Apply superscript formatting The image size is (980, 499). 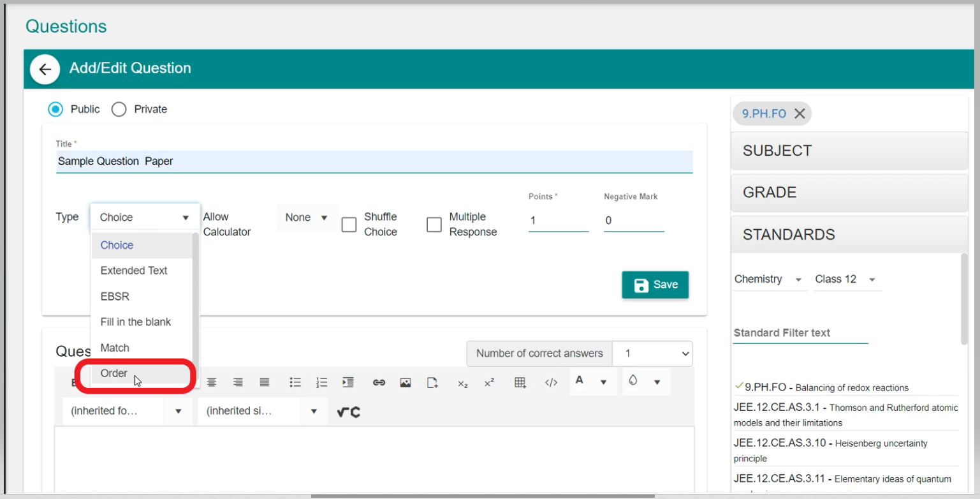point(489,383)
